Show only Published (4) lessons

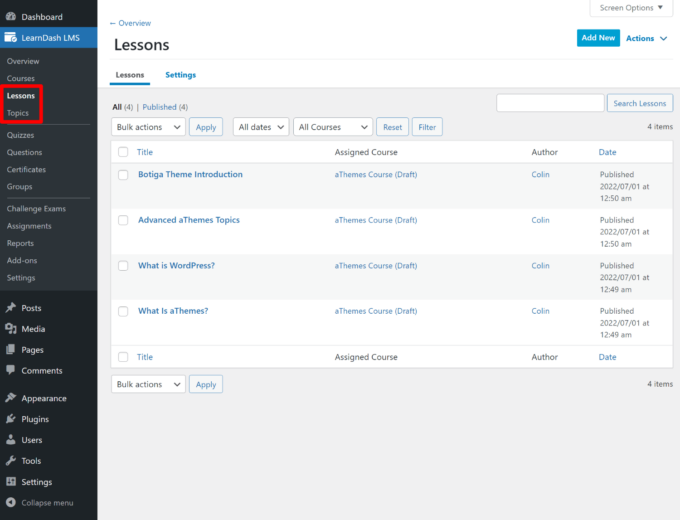click(x=165, y=107)
